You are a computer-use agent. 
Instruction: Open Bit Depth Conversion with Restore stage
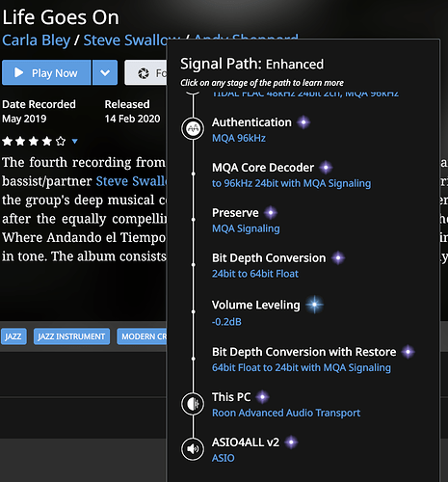point(304,352)
